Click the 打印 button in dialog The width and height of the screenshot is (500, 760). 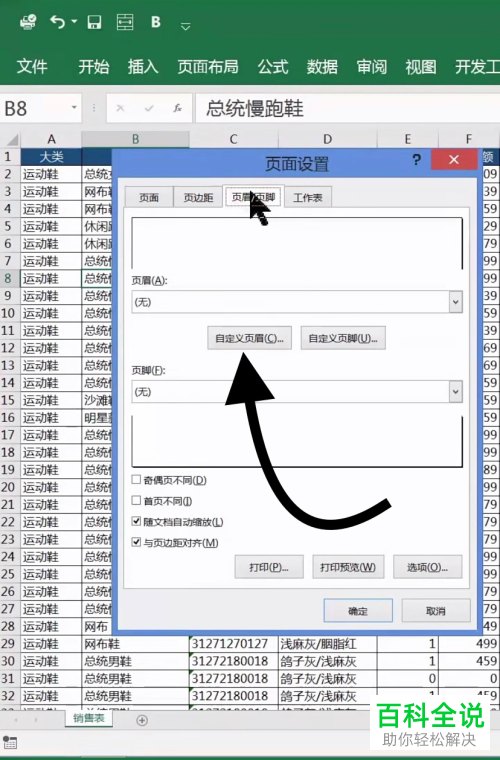(x=269, y=567)
